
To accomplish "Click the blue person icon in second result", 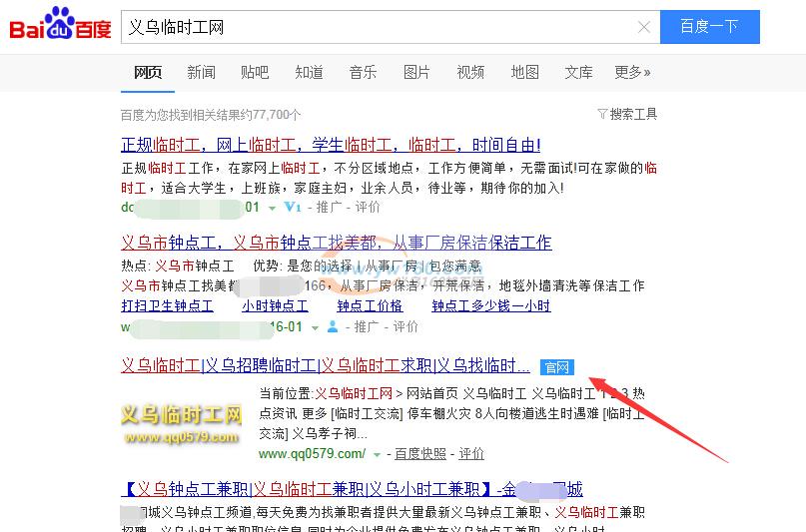I will [x=332, y=326].
